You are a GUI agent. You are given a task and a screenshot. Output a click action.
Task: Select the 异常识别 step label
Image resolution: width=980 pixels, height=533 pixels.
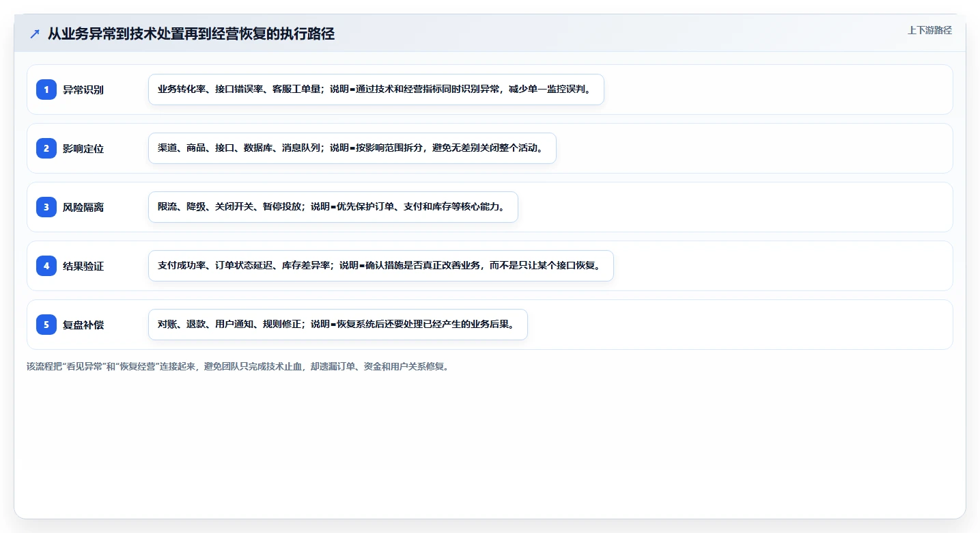83,90
